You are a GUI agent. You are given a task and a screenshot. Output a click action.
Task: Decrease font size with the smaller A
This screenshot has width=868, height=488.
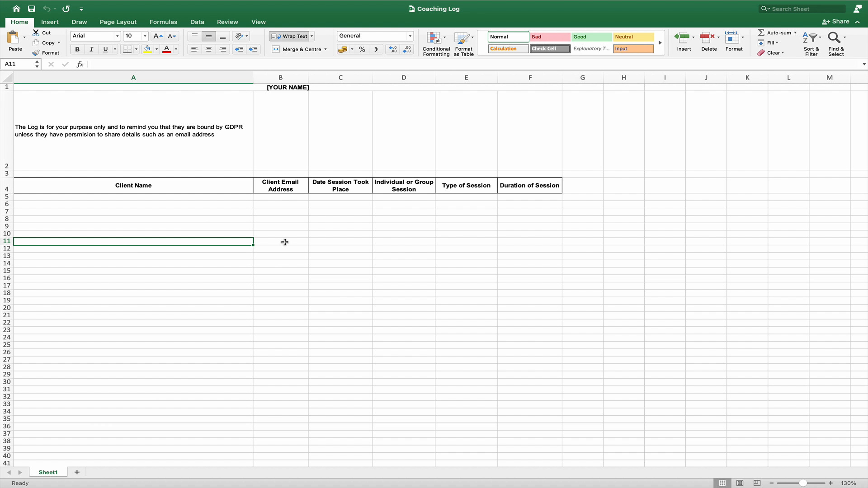172,36
